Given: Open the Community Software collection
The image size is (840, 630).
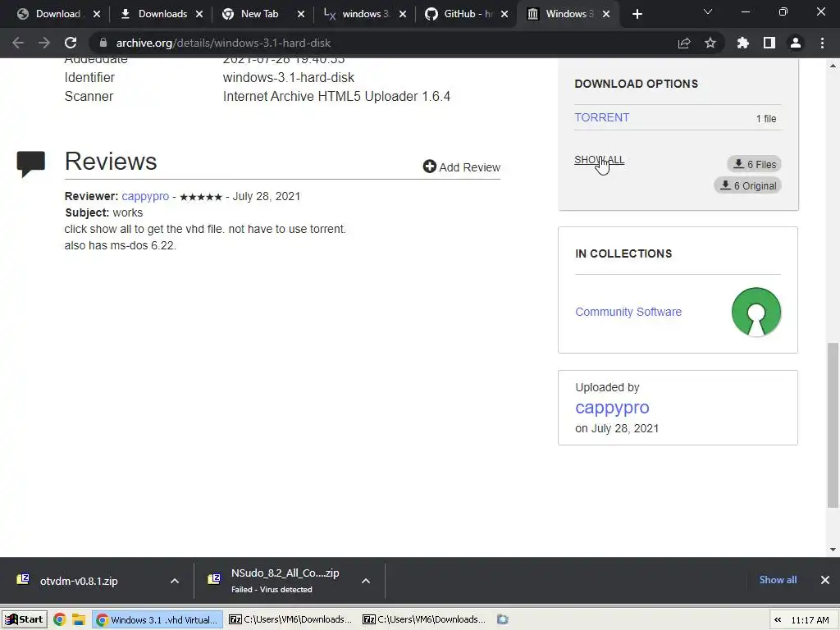Looking at the screenshot, I should (628, 312).
